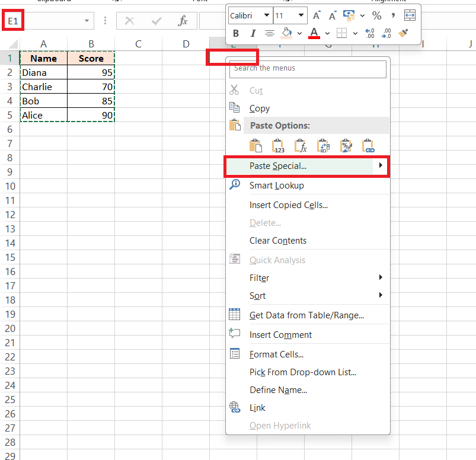The image size is (476, 460).
Task: Click the formula bar Enter checkmark icon
Action: (156, 21)
